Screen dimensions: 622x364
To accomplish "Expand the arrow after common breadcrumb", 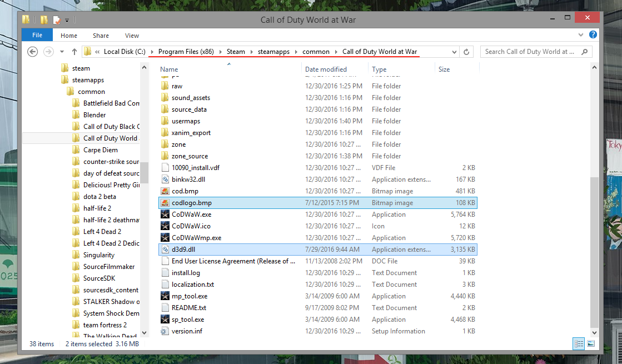I will pyautogui.click(x=336, y=52).
